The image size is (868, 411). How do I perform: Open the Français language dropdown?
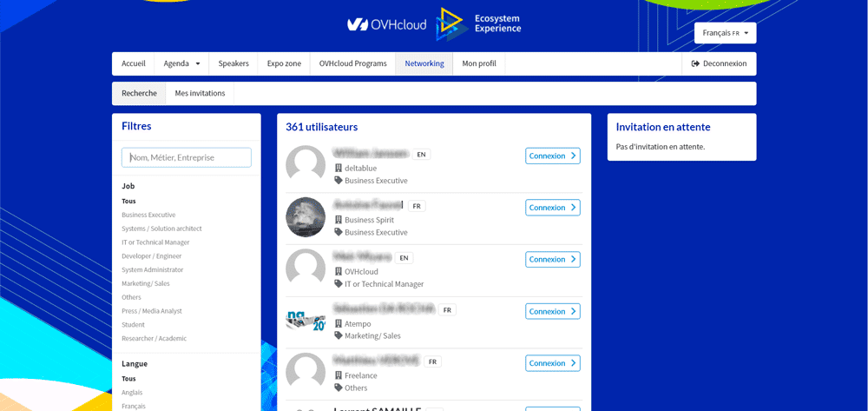point(725,33)
